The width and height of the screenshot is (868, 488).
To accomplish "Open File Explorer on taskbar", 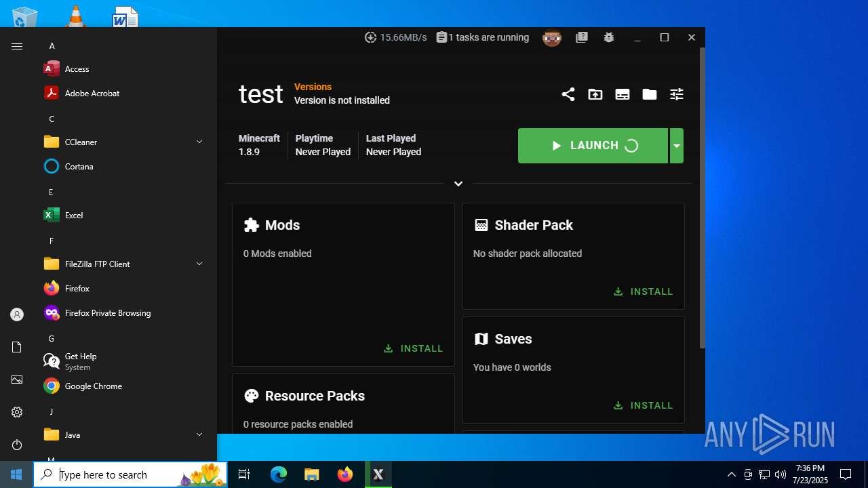I will pos(312,474).
